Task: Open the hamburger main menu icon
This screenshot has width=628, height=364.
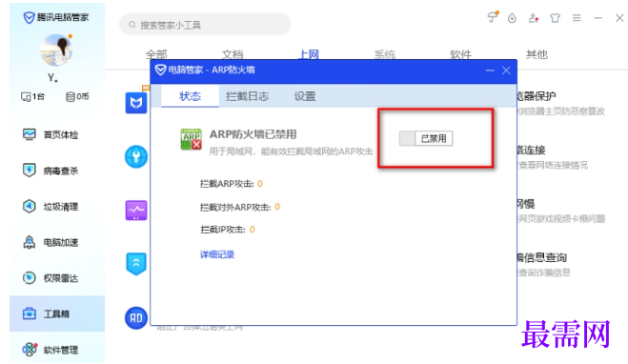Action: [577, 18]
